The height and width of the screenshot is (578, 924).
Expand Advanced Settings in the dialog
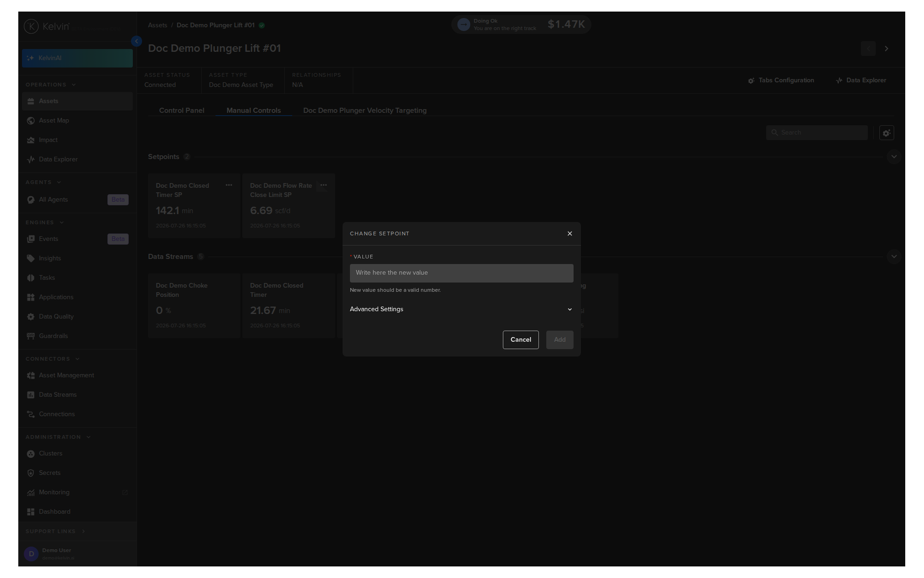[462, 309]
